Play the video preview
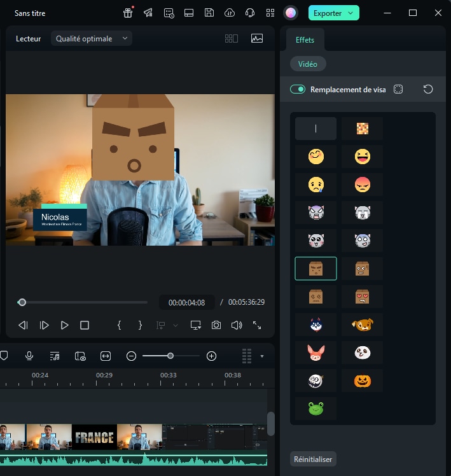Image resolution: width=451 pixels, height=476 pixels. [64, 325]
